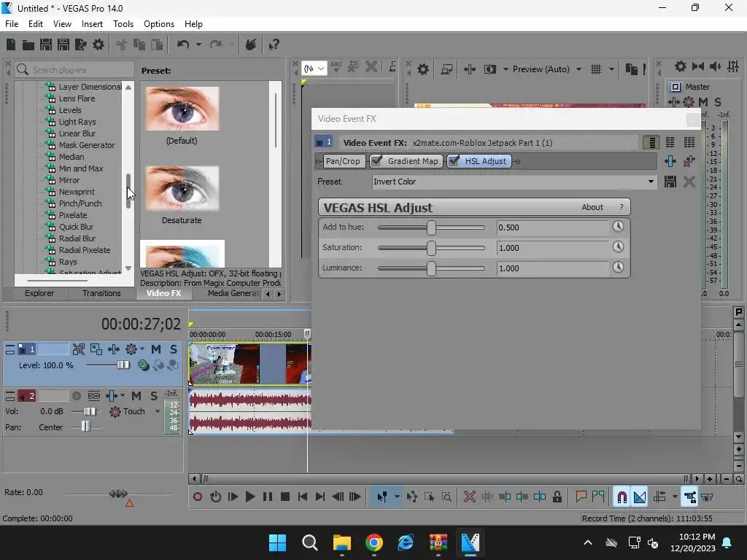
Task: Solo video track 1
Action: pos(174,349)
